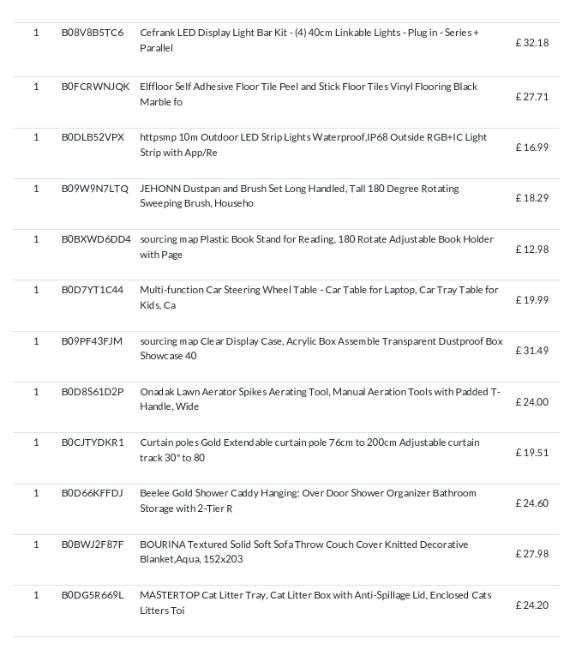Select the £24.20 price for cat litter tray
Screen dimensions: 570x650
532,605
